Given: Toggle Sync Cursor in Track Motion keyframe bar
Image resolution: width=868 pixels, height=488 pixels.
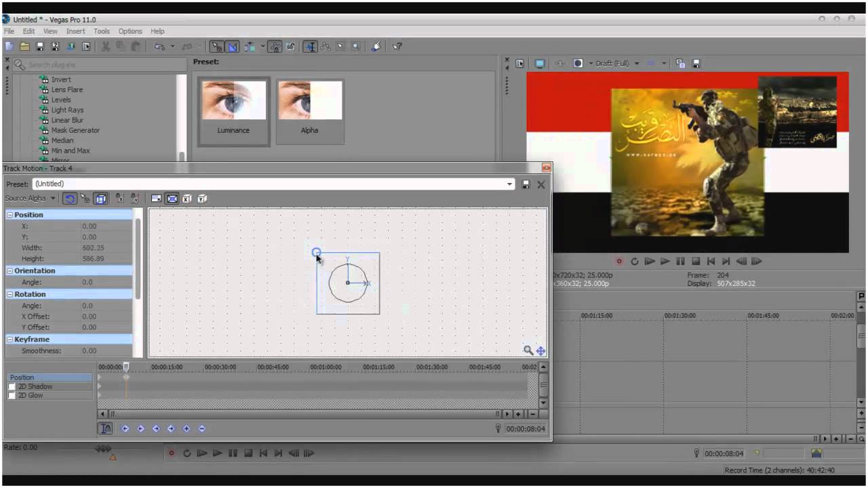Looking at the screenshot, I should 105,428.
